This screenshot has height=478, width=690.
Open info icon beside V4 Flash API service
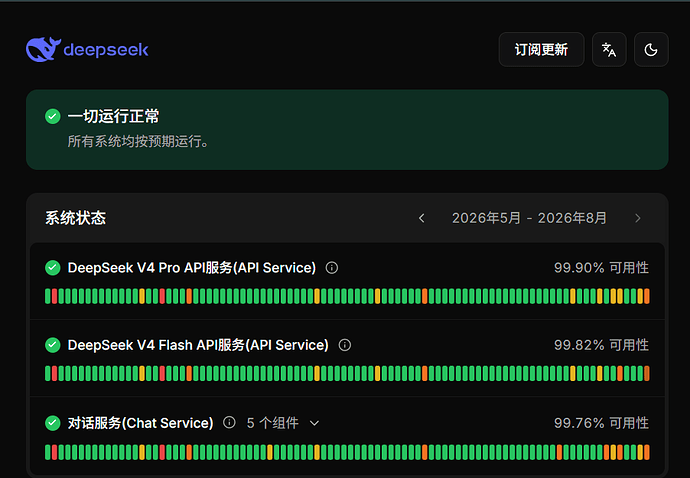pos(345,345)
